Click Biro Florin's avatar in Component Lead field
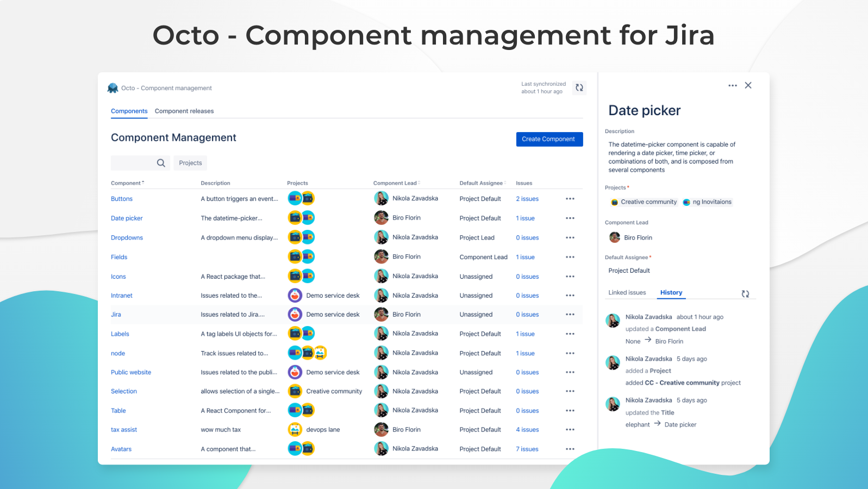Image resolution: width=868 pixels, height=489 pixels. point(615,237)
